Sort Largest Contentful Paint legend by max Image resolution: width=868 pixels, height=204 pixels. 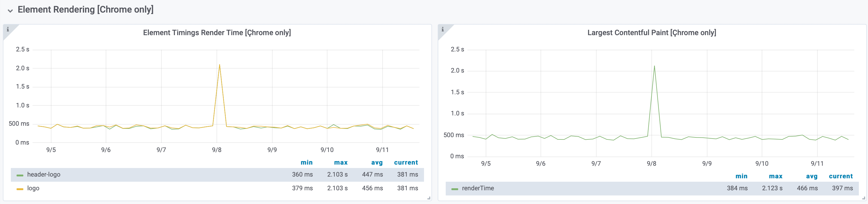pos(775,176)
